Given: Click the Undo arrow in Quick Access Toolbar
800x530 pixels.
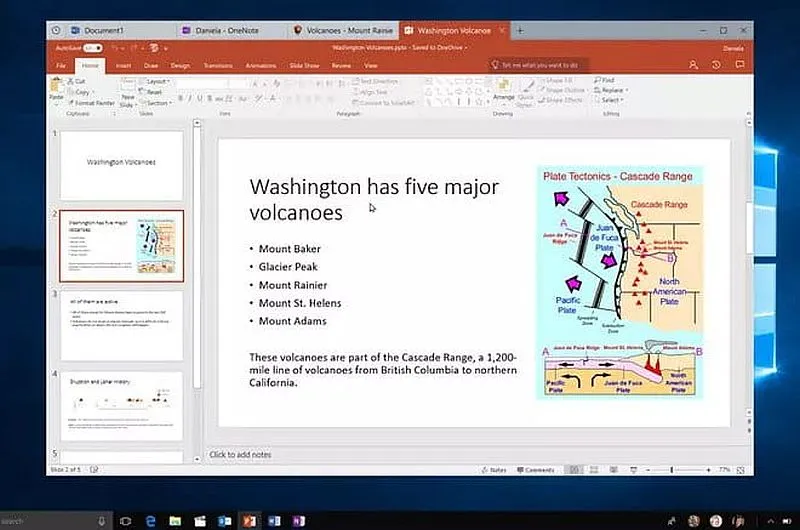Looking at the screenshot, I should (115, 48).
